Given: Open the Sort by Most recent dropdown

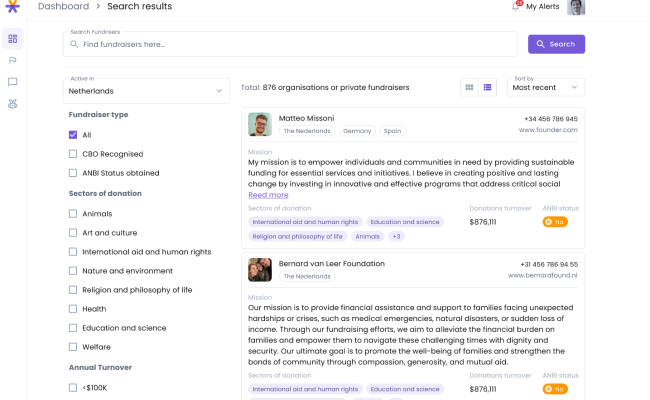Looking at the screenshot, I should (x=546, y=87).
